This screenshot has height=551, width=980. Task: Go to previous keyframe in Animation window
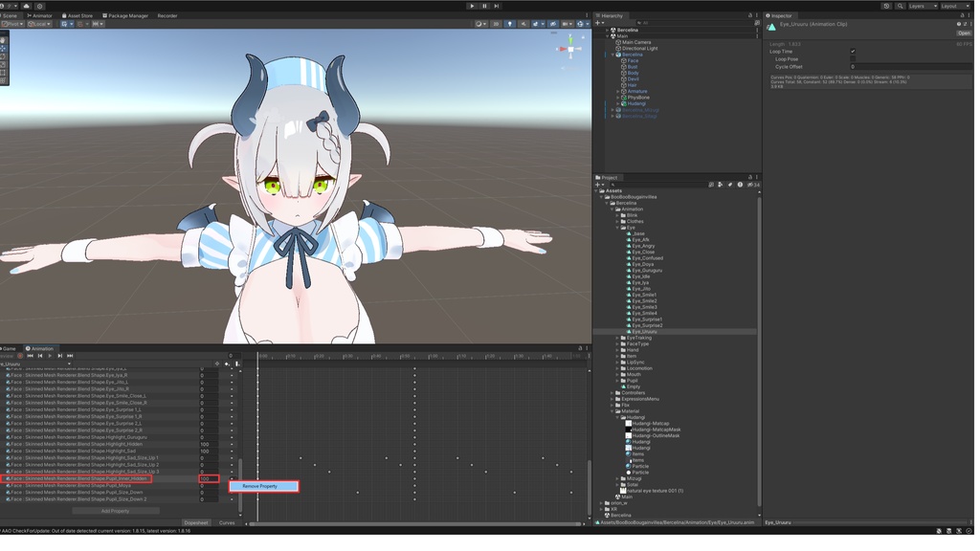point(40,356)
